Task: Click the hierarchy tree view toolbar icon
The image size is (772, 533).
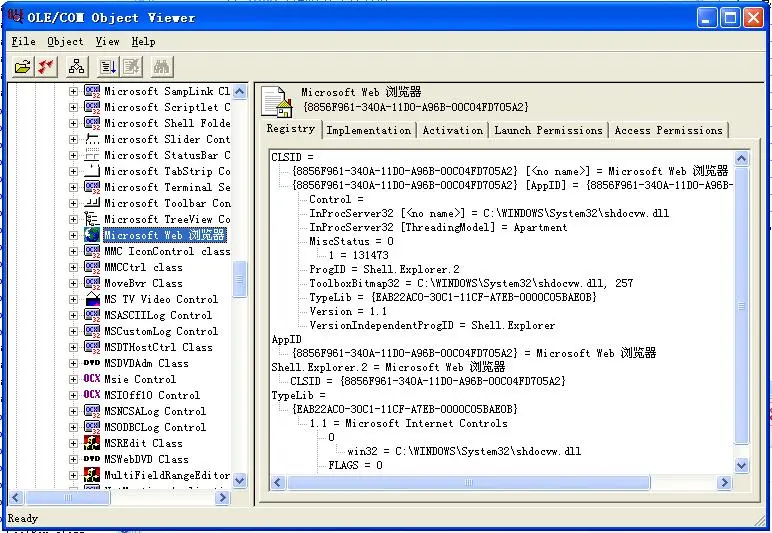Action: 76,66
